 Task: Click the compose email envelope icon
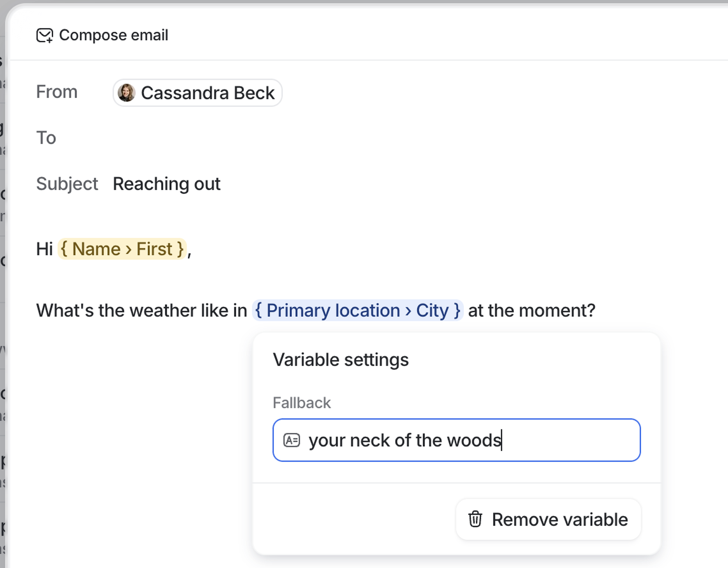click(x=44, y=35)
